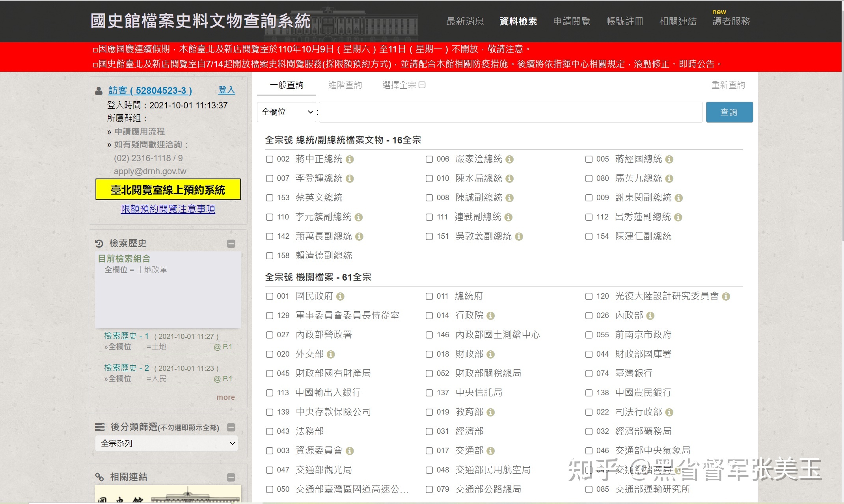Click info icon beside 蔣中正總統

pyautogui.click(x=350, y=159)
